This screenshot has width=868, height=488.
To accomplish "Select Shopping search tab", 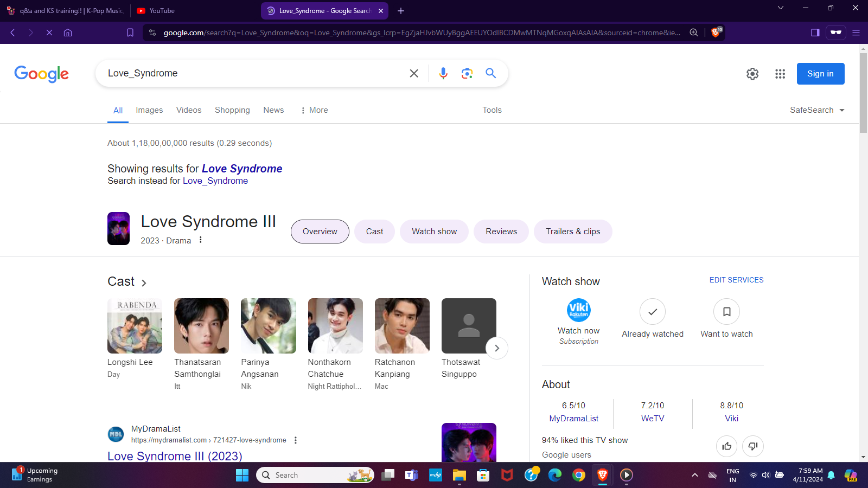I will pos(232,110).
